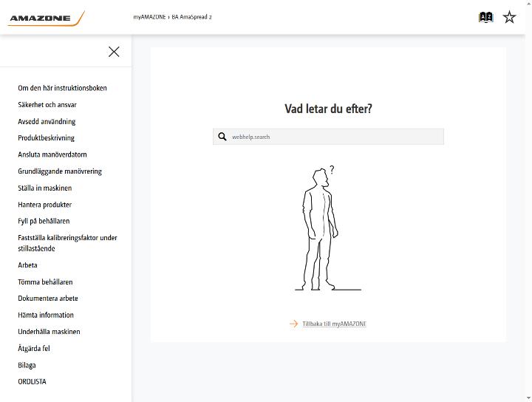Click the webhelp.search input field

[x=328, y=137]
